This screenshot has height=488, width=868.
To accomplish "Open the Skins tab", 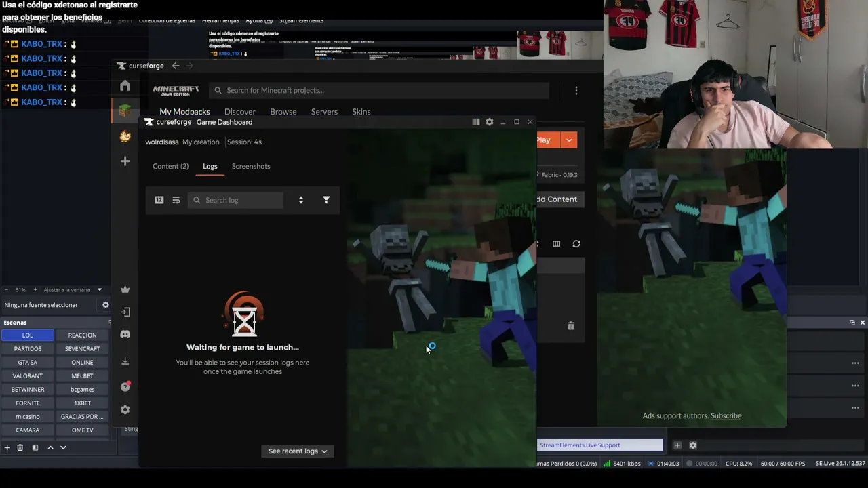I will tap(361, 112).
